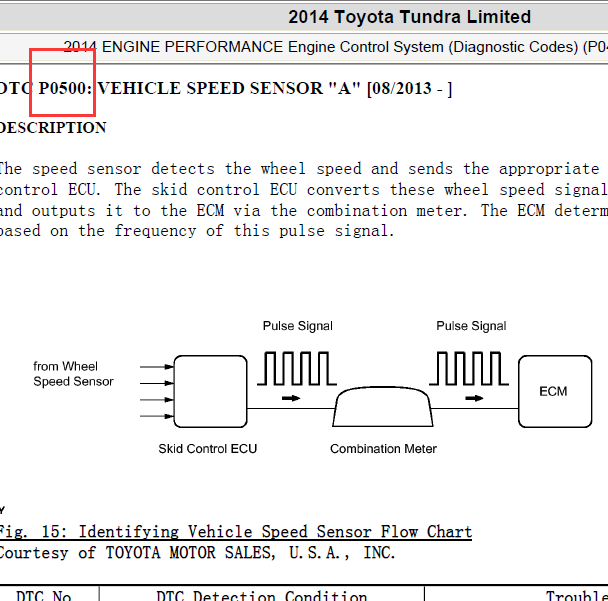Click the 'Skid Control ECU' label
Image resolution: width=608 pixels, height=601 pixels.
click(207, 449)
